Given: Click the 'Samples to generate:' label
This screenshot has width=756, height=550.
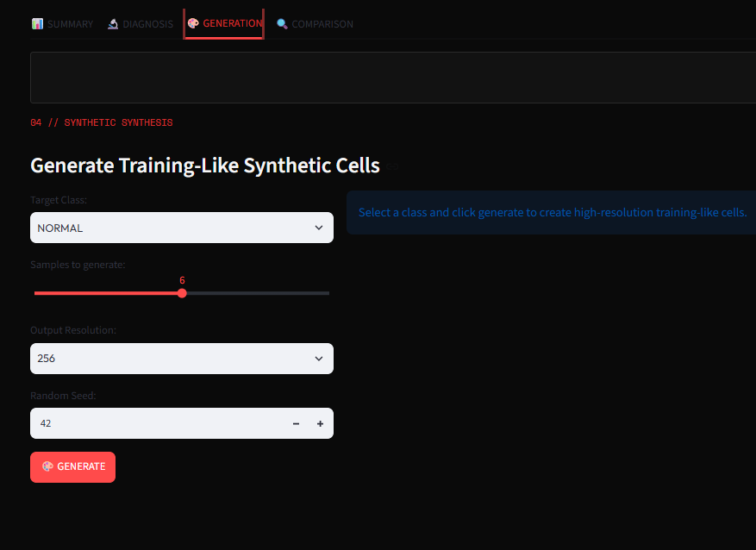Looking at the screenshot, I should point(78,265).
